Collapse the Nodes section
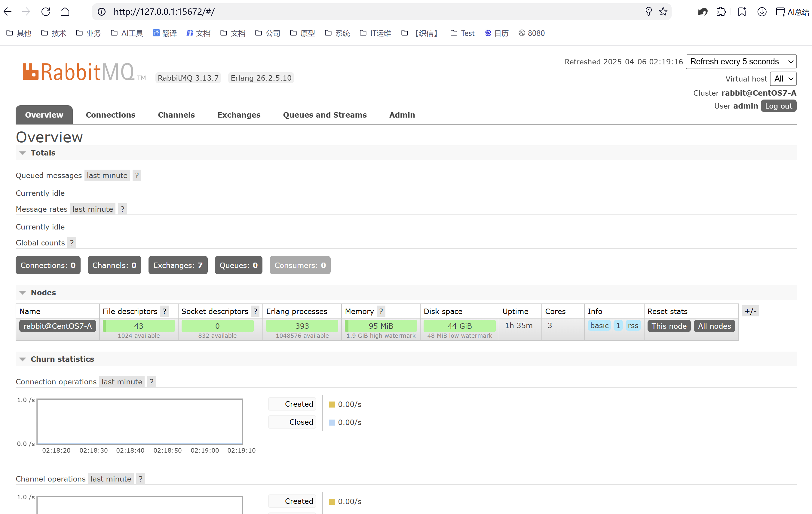Image resolution: width=812 pixels, height=514 pixels. [38, 292]
